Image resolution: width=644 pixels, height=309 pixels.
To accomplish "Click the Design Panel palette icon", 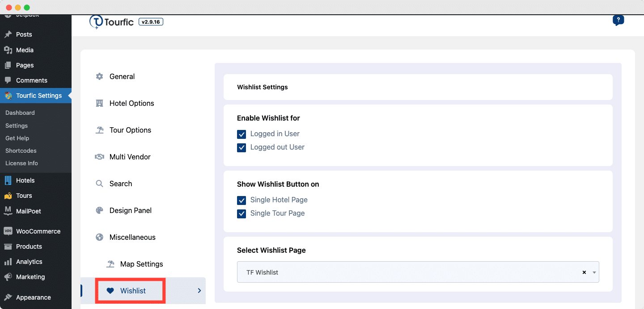I will point(99,210).
